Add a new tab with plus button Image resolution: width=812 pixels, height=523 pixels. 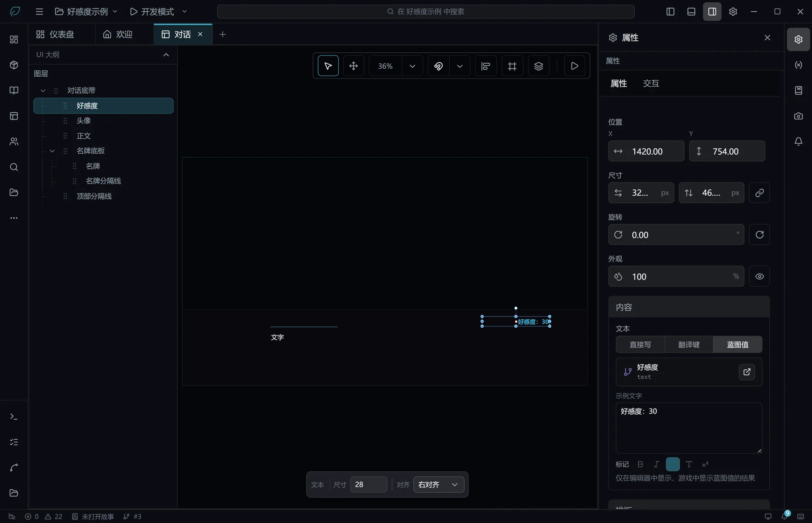point(222,34)
